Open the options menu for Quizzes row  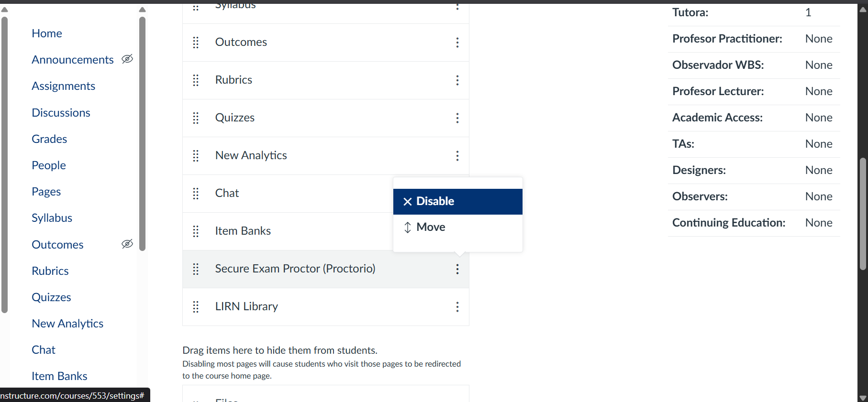click(x=457, y=118)
